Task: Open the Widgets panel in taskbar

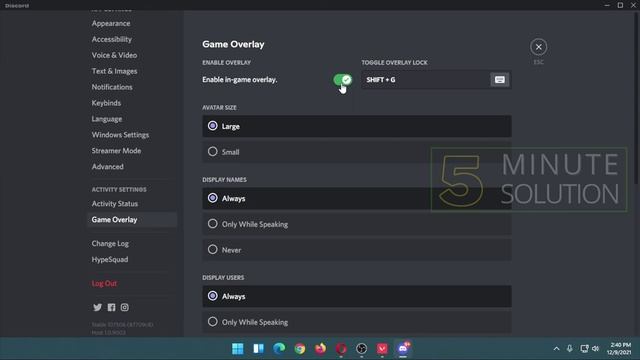Action: point(258,349)
